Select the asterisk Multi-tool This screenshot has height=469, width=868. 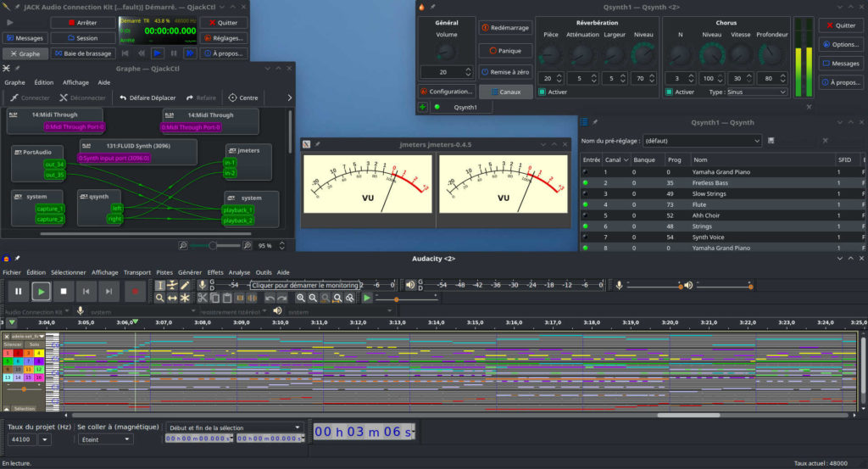click(185, 299)
